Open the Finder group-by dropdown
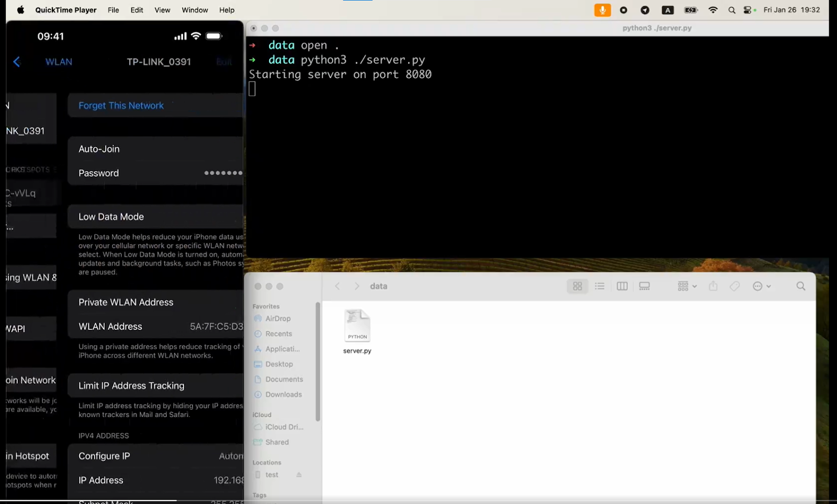This screenshot has width=837, height=504. [687, 286]
